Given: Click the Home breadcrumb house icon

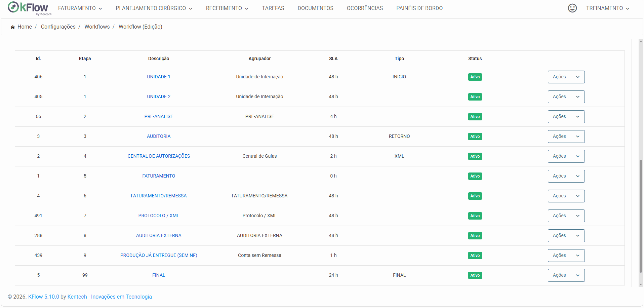Looking at the screenshot, I should pyautogui.click(x=13, y=27).
